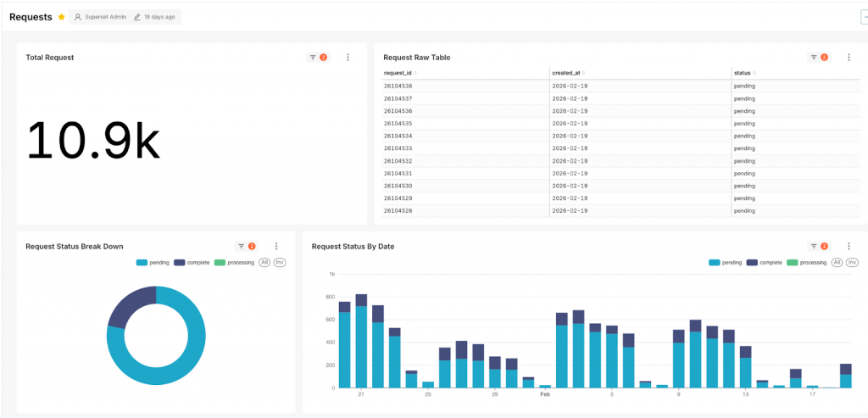Open Total Request three-dot menu
868x418 pixels.
348,58
